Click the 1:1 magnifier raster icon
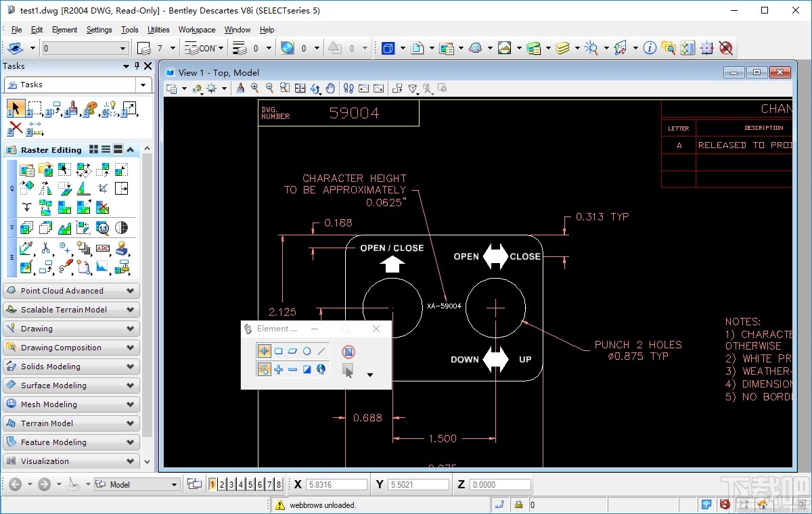The width and height of the screenshot is (812, 514). pyautogui.click(x=103, y=228)
